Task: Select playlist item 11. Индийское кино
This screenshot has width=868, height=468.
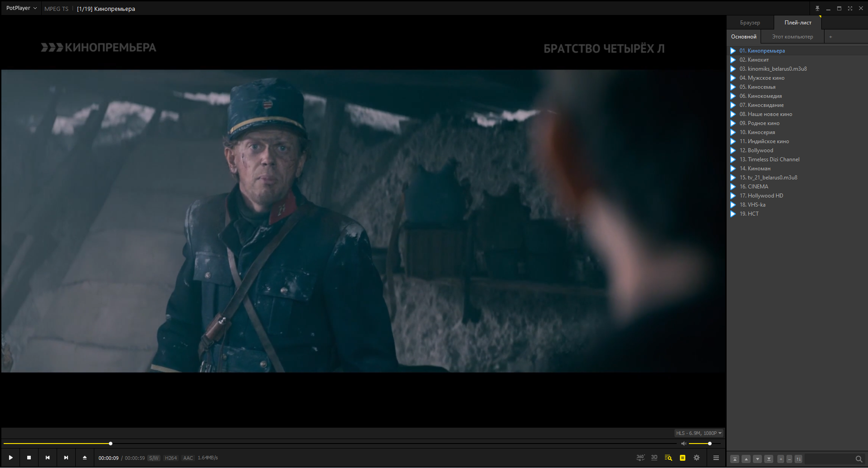Action: 798,141
